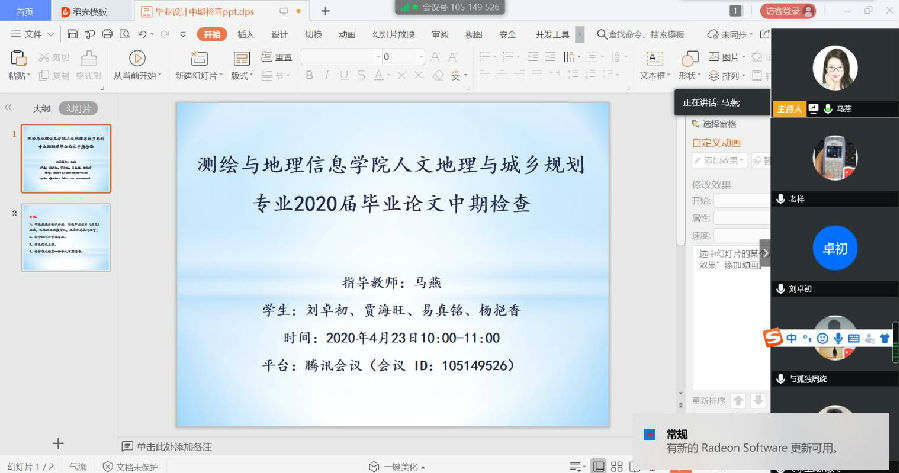Click the Clear Formatting eraser icon
The width and height of the screenshot is (899, 473).
[x=438, y=75]
